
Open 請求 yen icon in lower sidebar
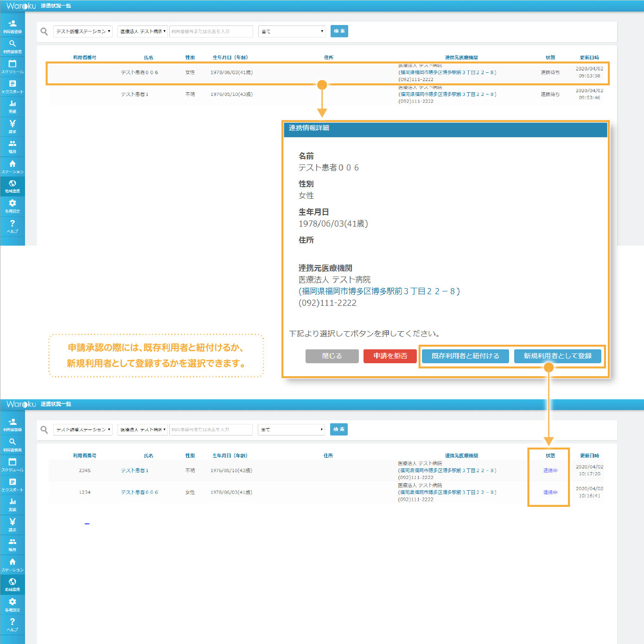[13, 524]
